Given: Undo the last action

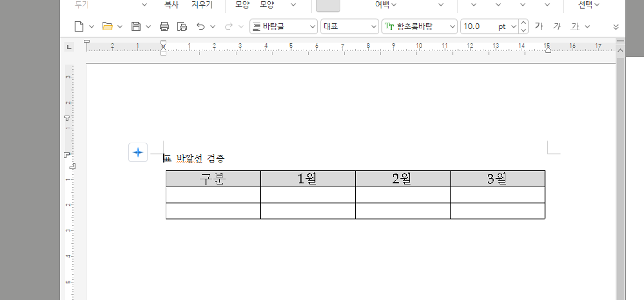Looking at the screenshot, I should coord(200,27).
